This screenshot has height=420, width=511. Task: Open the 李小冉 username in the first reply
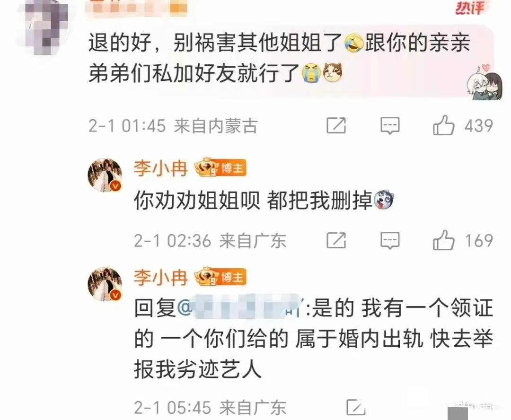click(x=161, y=168)
